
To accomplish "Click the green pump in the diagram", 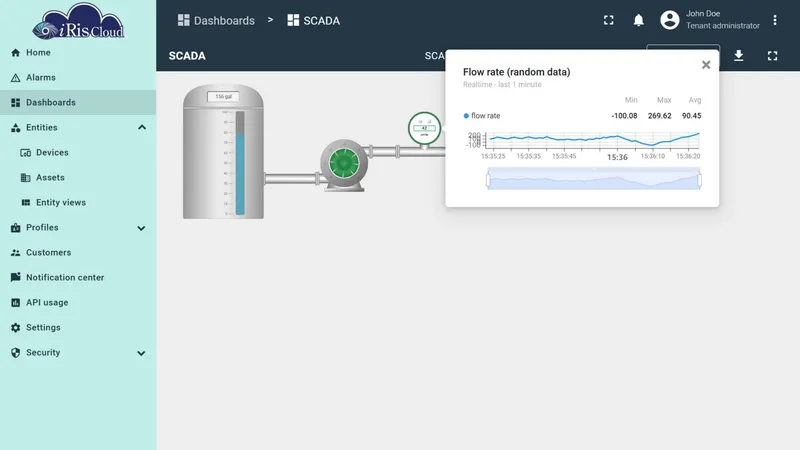I will [x=344, y=164].
